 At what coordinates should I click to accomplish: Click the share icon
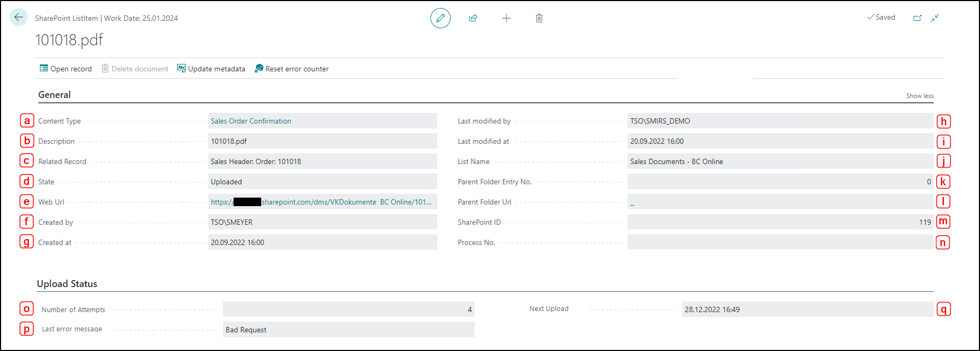473,18
